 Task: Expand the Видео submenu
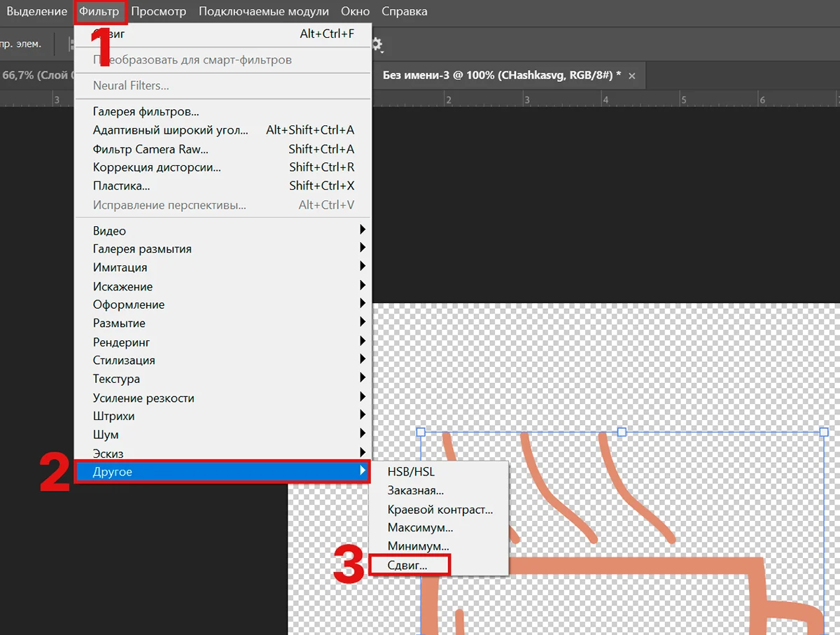223,230
